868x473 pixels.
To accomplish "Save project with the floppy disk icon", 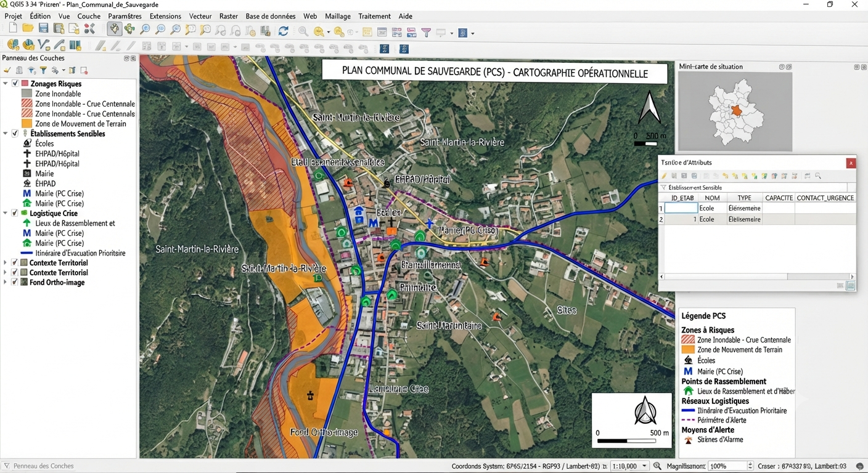I will pos(43,28).
